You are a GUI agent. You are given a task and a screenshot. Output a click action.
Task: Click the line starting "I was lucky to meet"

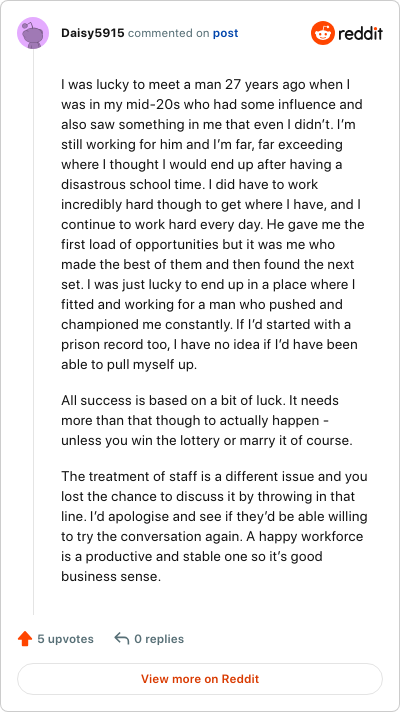(205, 84)
